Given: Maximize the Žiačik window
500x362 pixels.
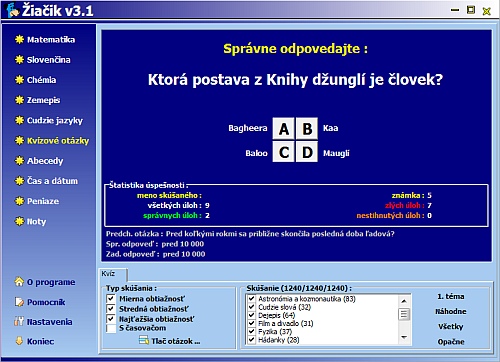Looking at the screenshot, I should click(471, 10).
